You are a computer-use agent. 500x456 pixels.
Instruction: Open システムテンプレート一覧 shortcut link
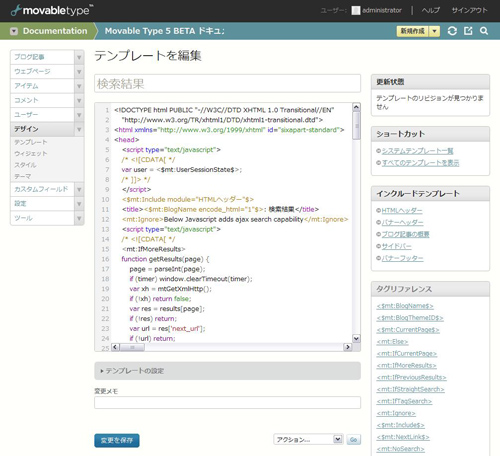417,151
